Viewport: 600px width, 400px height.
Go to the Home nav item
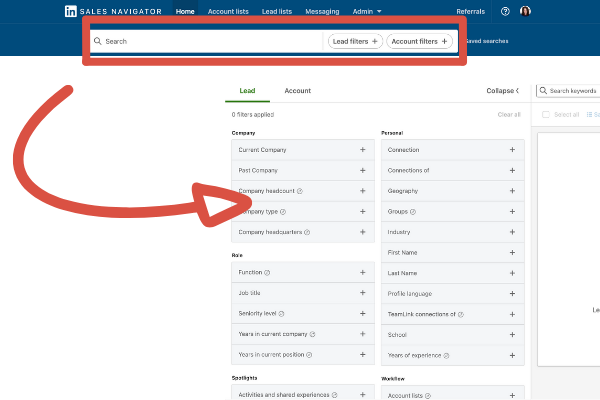185,11
